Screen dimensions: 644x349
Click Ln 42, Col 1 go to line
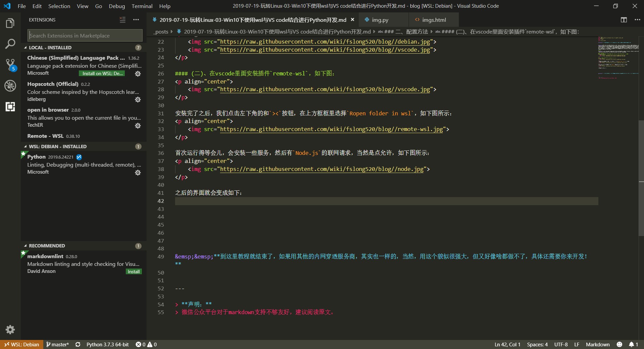pos(507,344)
